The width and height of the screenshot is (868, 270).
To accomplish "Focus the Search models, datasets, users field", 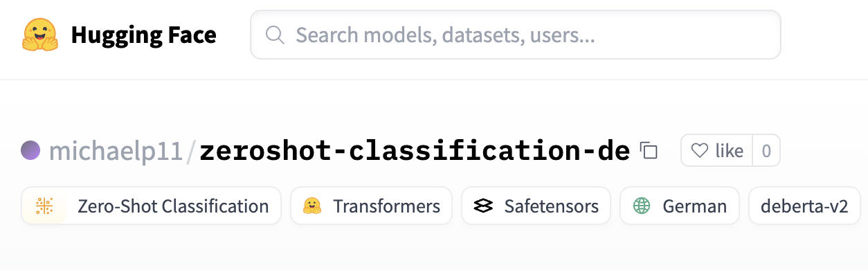I will tap(516, 35).
